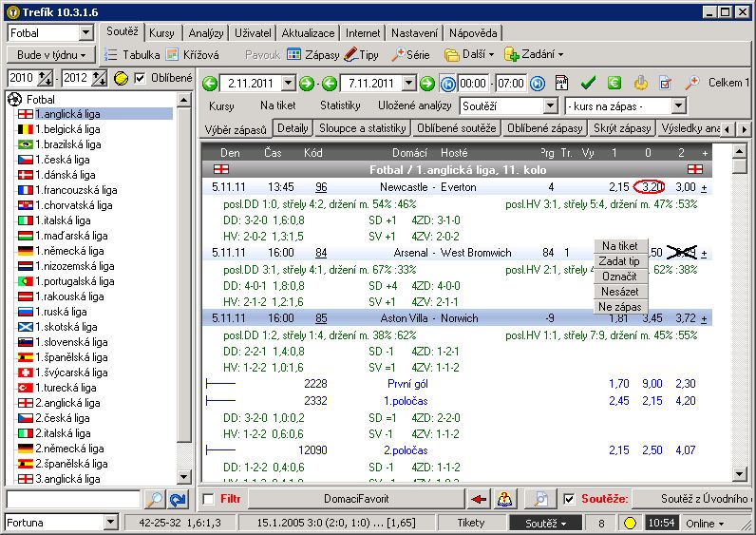Click the red left arrow by DomaciFavorit
The height and width of the screenshot is (535, 756).
click(479, 499)
